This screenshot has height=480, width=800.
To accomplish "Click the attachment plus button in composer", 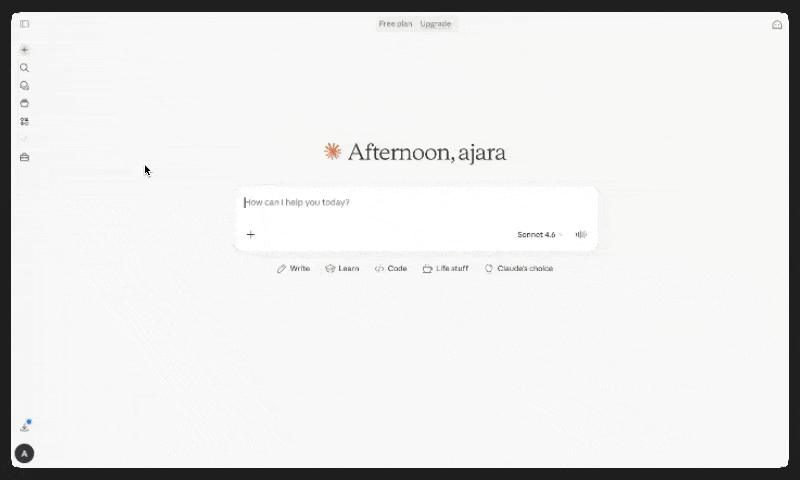I will coord(251,235).
